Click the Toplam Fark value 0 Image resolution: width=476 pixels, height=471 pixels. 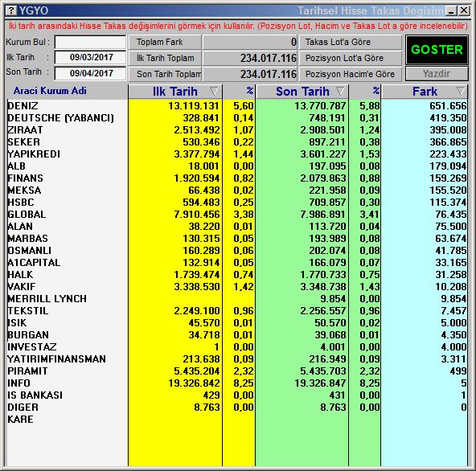point(250,42)
